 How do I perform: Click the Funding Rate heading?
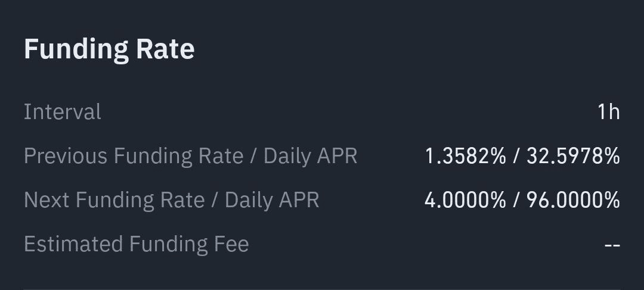[109, 49]
